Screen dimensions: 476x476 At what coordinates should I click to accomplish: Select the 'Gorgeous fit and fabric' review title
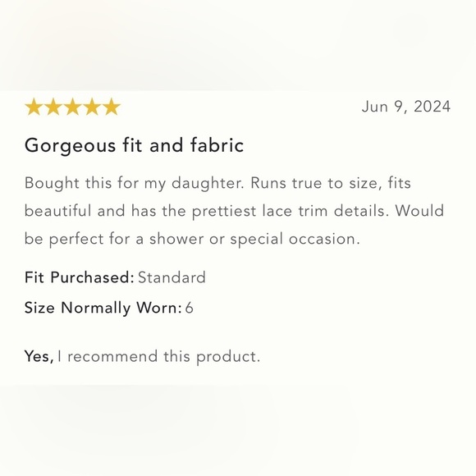coord(134,146)
